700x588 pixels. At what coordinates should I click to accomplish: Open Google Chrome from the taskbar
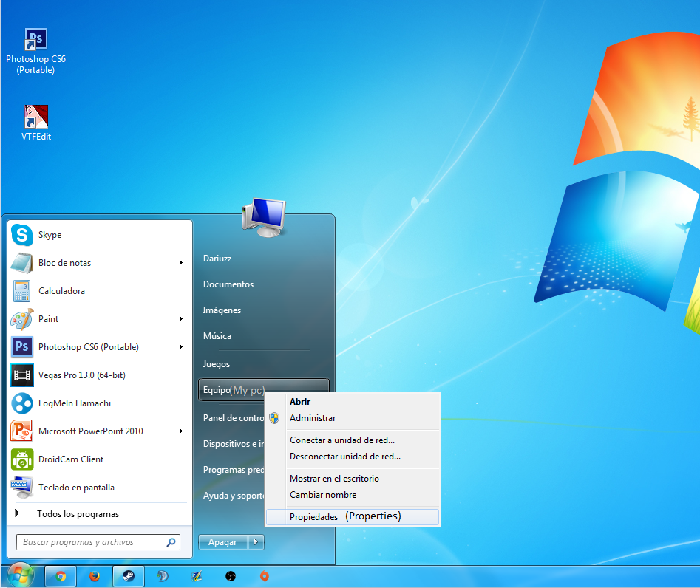[x=61, y=576]
